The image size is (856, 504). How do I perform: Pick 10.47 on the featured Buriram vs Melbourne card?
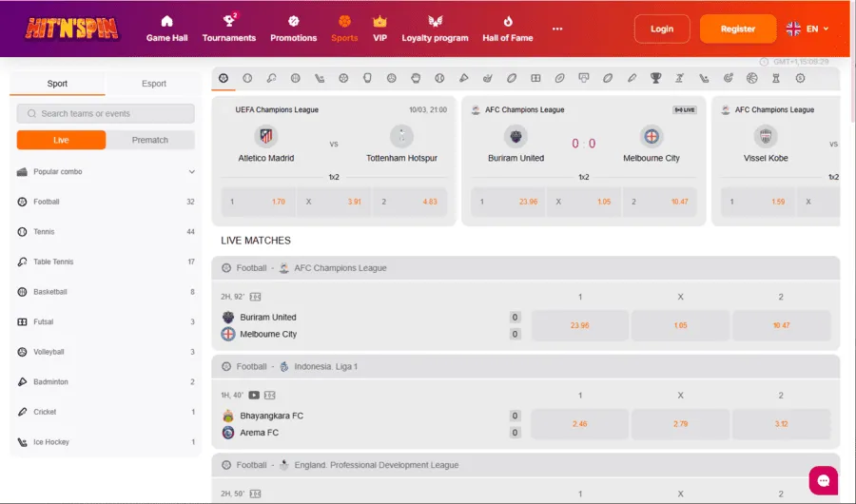pyautogui.click(x=659, y=202)
